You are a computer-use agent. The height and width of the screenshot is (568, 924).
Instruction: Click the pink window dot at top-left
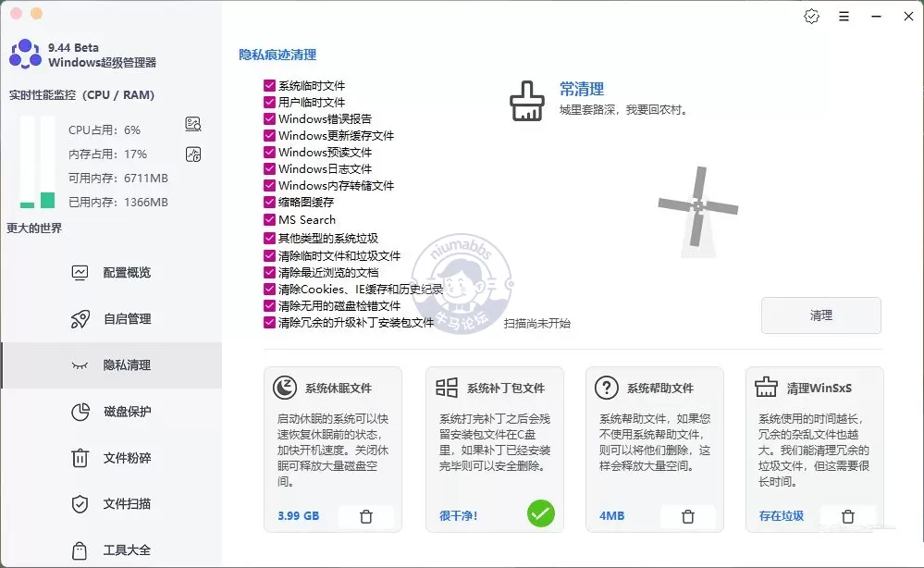pyautogui.click(x=17, y=13)
